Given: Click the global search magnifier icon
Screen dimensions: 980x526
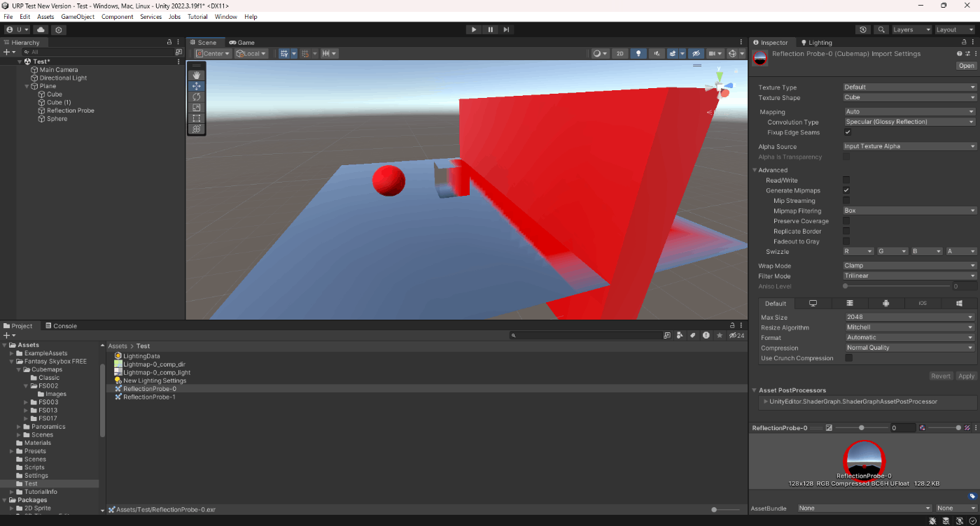Looking at the screenshot, I should [881, 30].
